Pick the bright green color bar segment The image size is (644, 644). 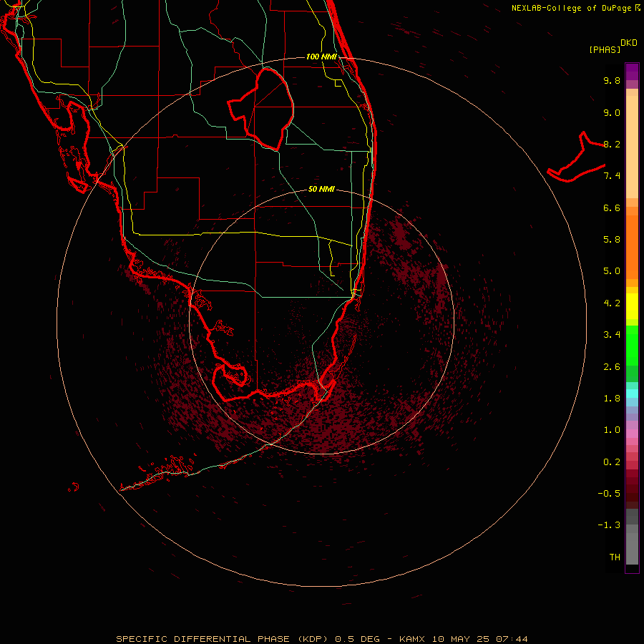632,346
